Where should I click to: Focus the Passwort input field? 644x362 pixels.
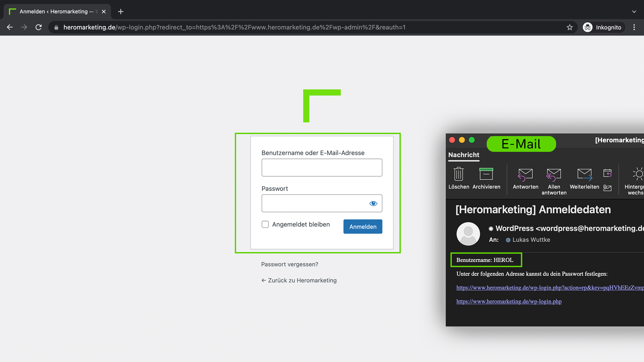[322, 203]
